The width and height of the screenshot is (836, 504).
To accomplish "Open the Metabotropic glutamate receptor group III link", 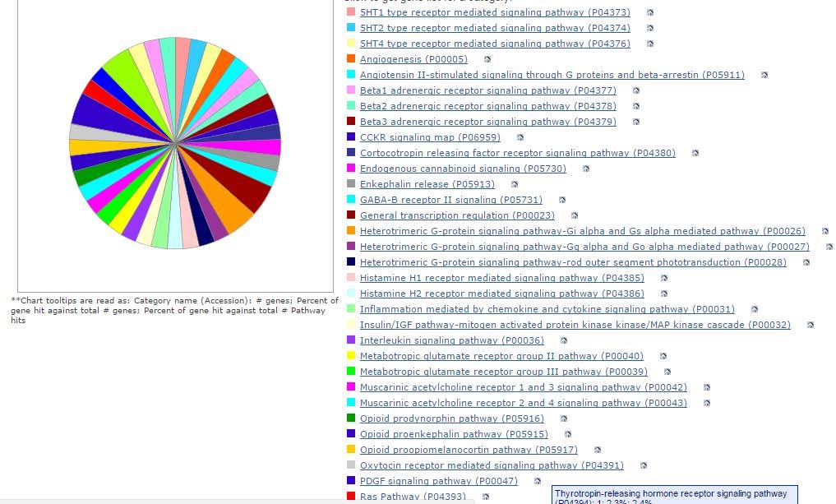I will [x=504, y=372].
